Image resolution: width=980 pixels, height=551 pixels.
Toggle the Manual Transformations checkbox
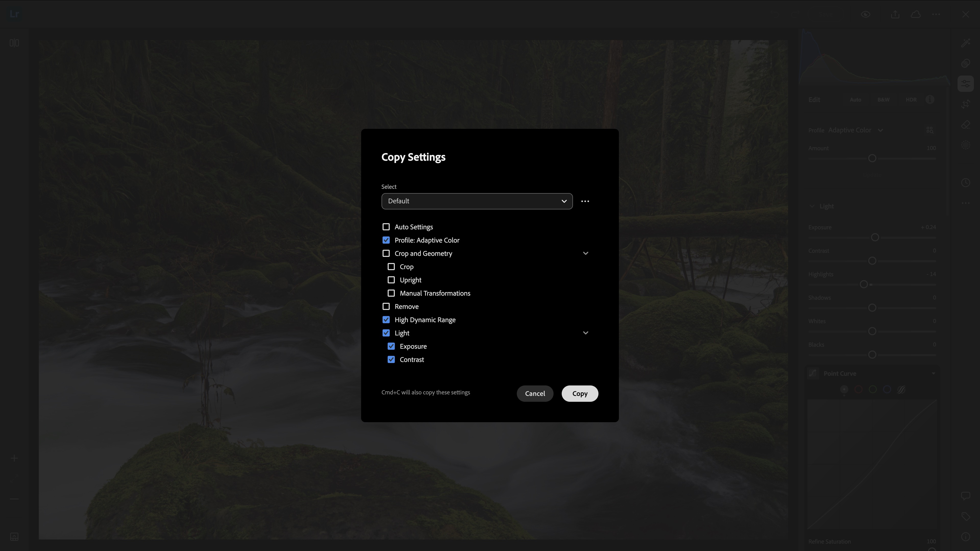(x=391, y=293)
